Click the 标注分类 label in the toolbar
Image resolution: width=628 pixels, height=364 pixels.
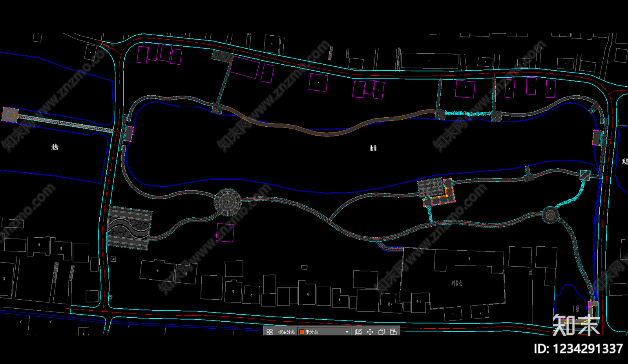point(286,332)
